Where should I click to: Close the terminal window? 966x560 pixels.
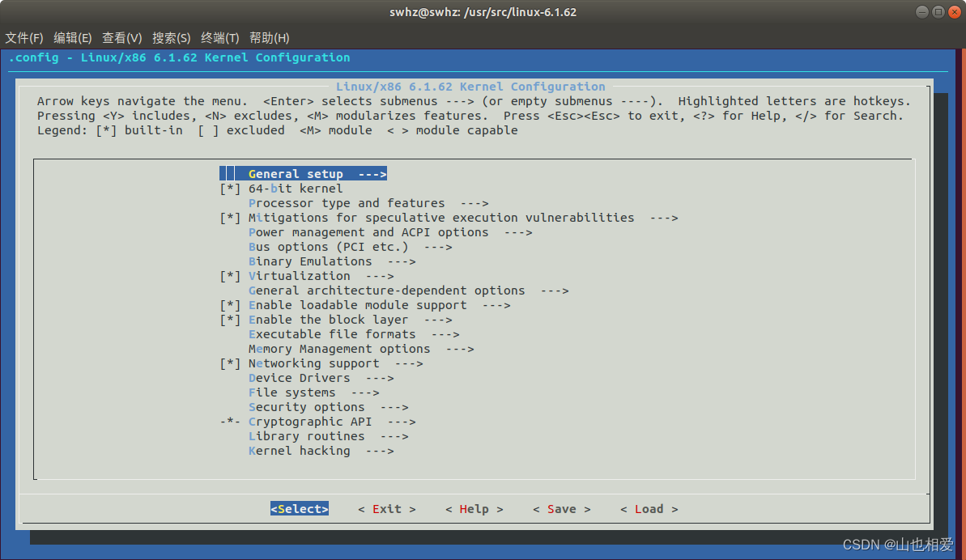point(955,11)
